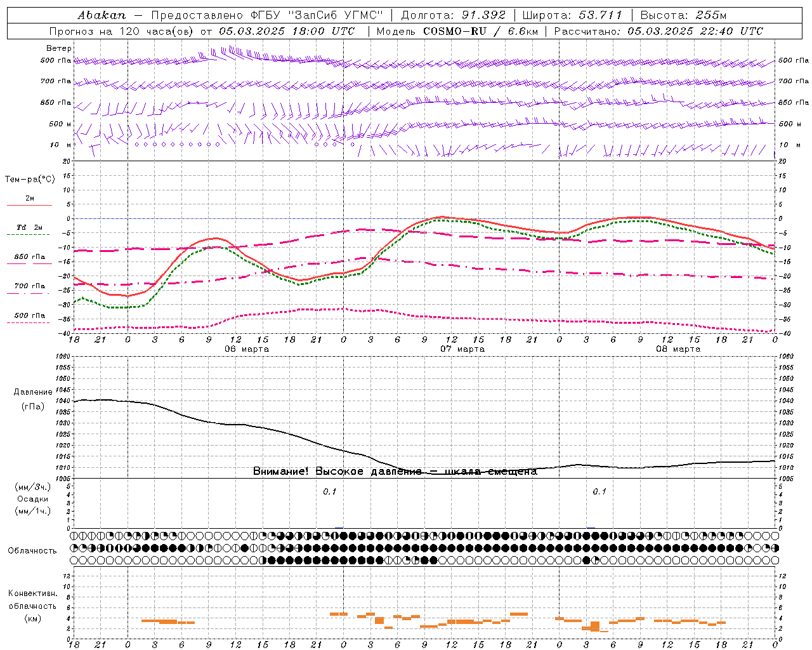Image resolution: width=812 pixels, height=650 pixels.
Task: Click the Облачность cloudiness row label
Action: coord(32,551)
